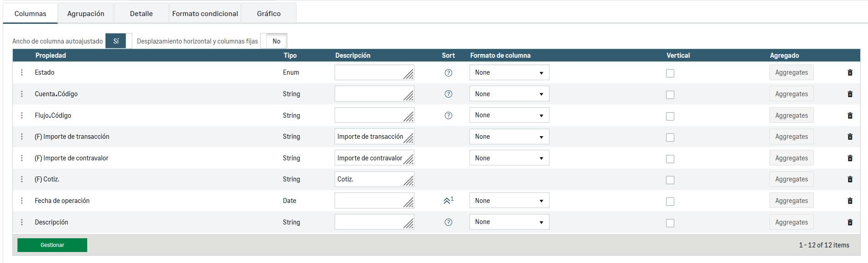Image resolution: width=868 pixels, height=263 pixels.
Task: Click Aggregates button for Flujo.Código row
Action: coord(791,115)
